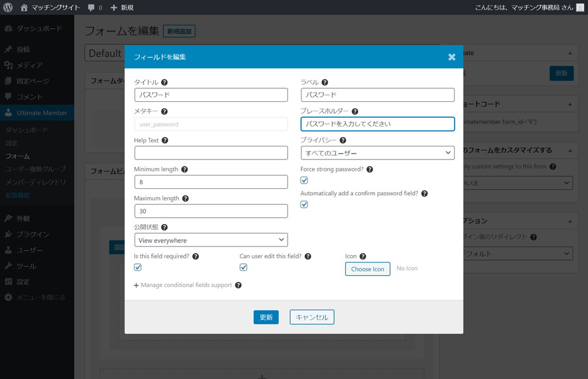Click the プラグイン icon in sidebar
588x379 pixels.
point(8,234)
